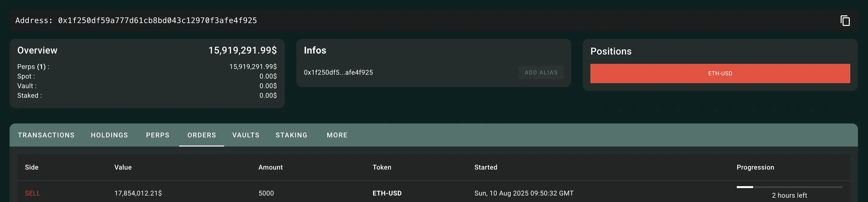Go to the VAULTS tab
The width and height of the screenshot is (868, 202).
point(246,135)
